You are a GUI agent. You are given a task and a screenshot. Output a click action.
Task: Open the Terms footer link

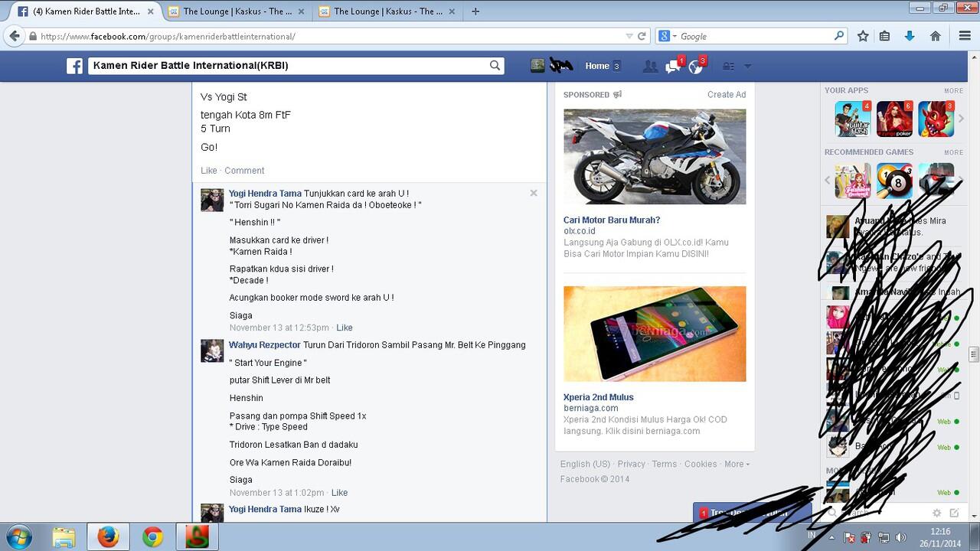coord(665,464)
